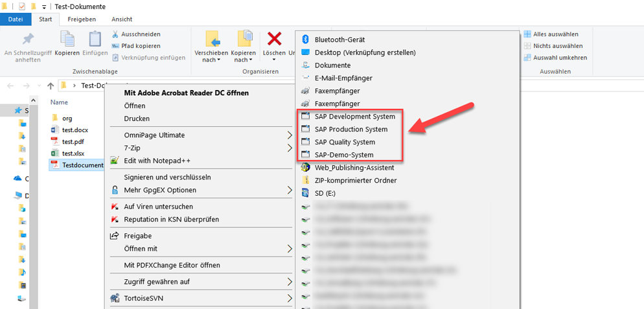Click the Up folder arrow

click(x=51, y=86)
